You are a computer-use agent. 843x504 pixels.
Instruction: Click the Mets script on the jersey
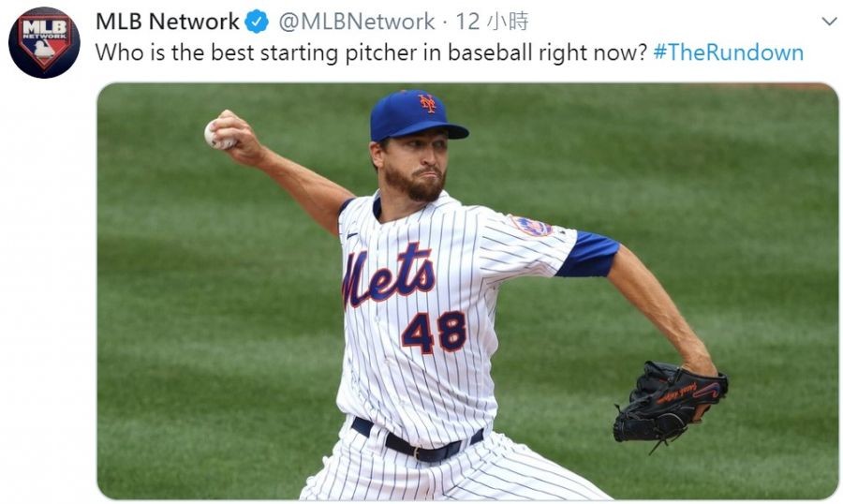(388, 276)
